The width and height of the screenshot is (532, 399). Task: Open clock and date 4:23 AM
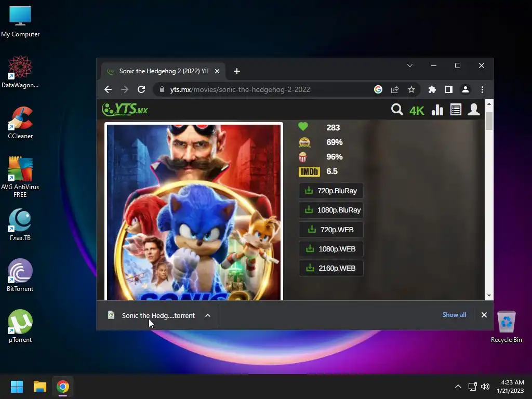pos(511,387)
